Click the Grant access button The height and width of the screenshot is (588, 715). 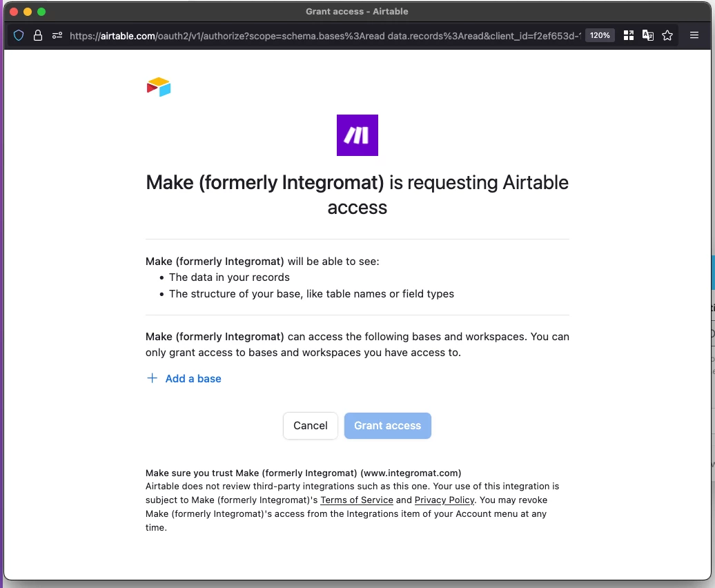coord(388,426)
